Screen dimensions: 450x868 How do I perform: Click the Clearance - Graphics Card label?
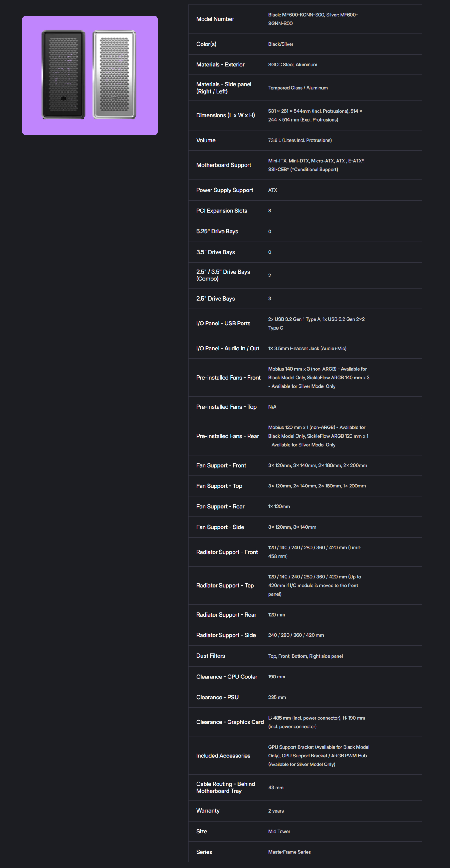coord(230,722)
